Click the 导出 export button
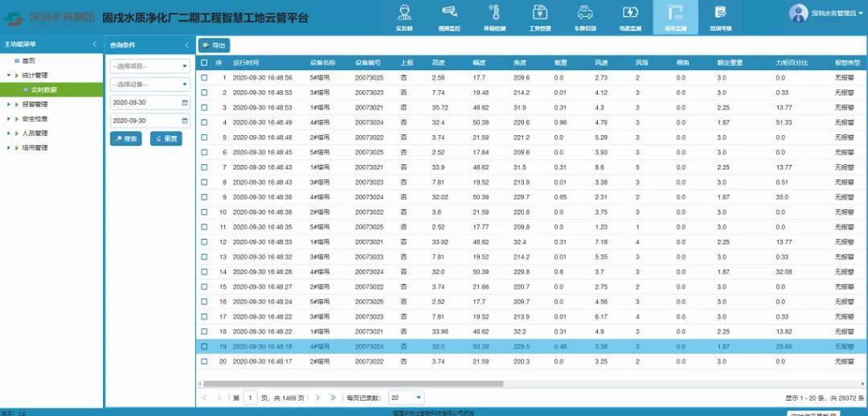Screen dimensions: 868x416 (x=214, y=45)
